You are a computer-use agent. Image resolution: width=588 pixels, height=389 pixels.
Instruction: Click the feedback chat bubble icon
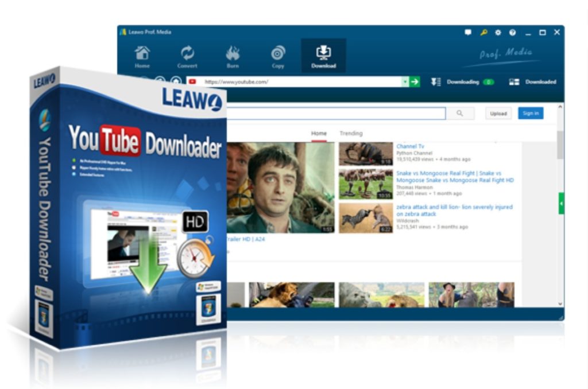(468, 33)
